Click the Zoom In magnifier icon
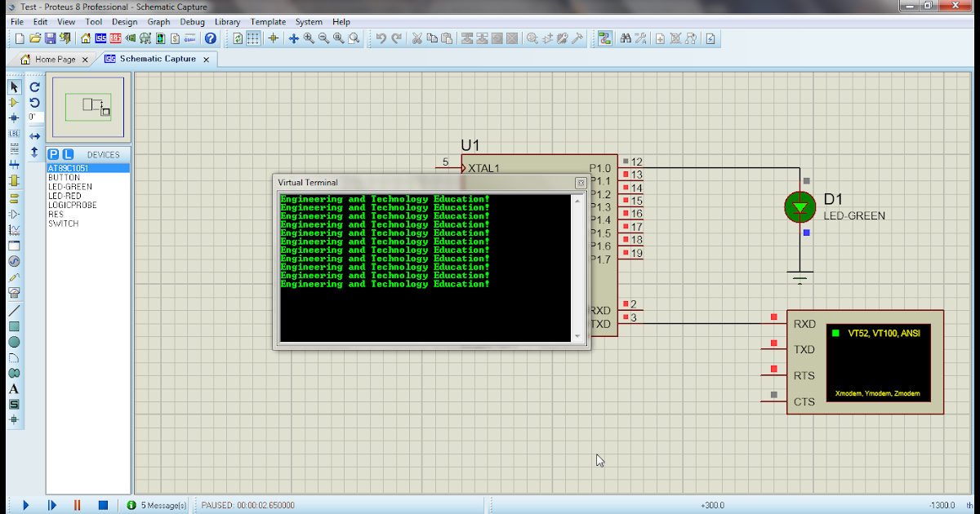Screen dimensions: 980x514 tap(309, 38)
